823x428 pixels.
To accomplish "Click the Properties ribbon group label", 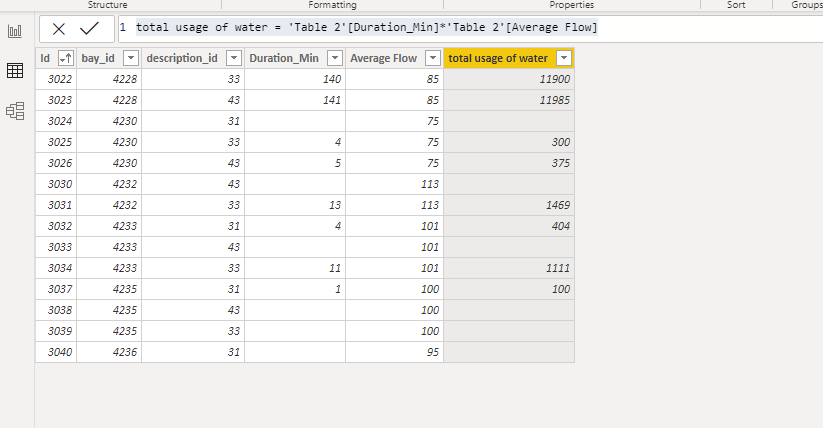I will pos(572,5).
